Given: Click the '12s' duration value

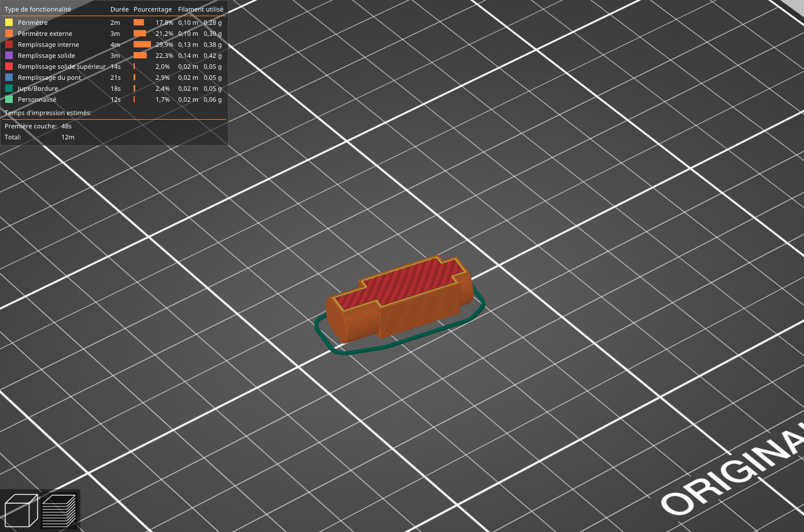Looking at the screenshot, I should (x=116, y=99).
